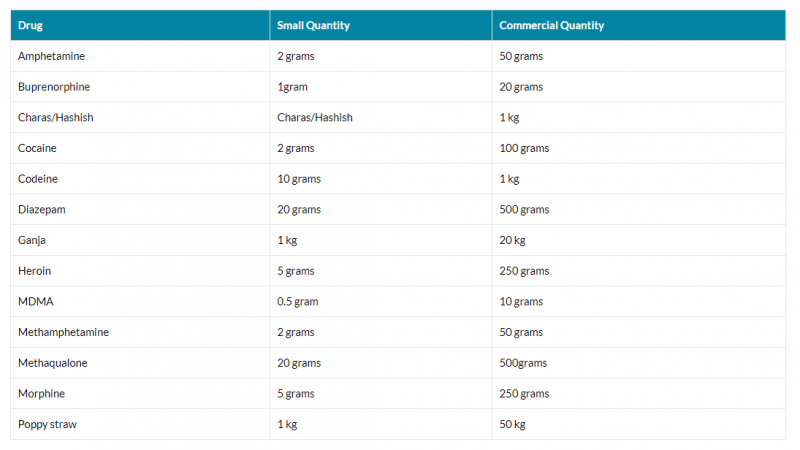Click the Methamphetamine drug cell
The height and width of the screenshot is (450, 800).
tap(63, 332)
